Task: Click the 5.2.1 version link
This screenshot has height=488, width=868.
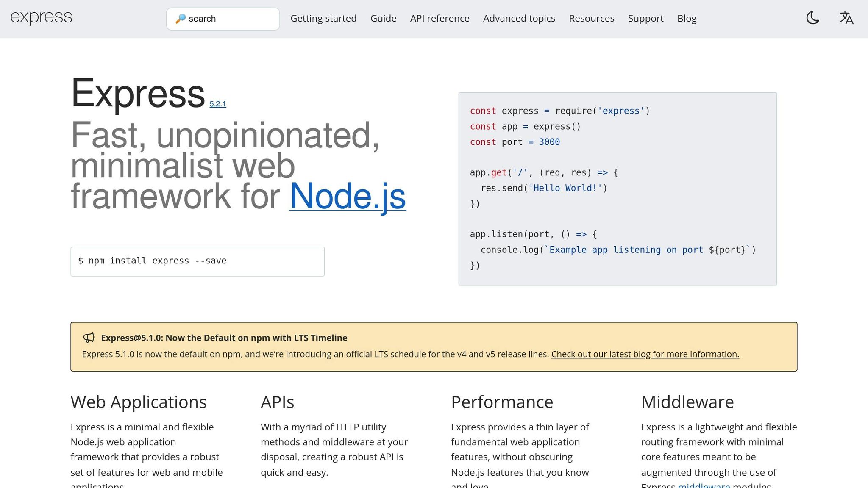Action: pos(218,103)
